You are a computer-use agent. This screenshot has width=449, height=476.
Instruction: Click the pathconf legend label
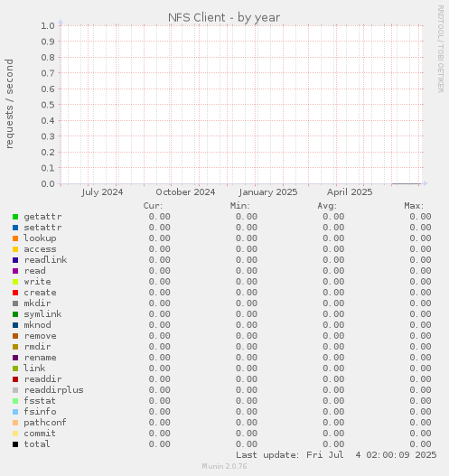tap(45, 423)
